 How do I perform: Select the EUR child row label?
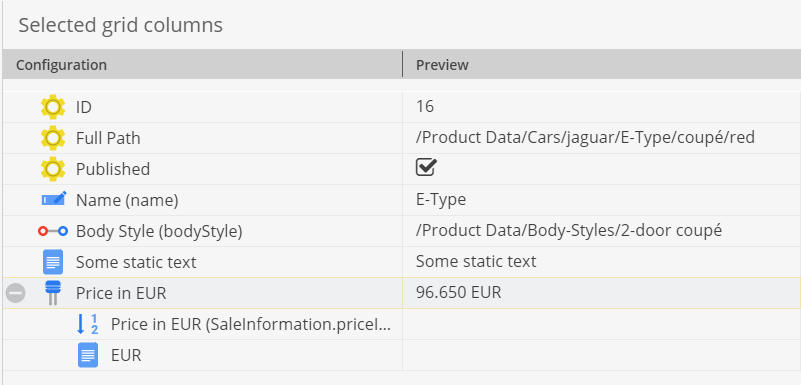[126, 355]
